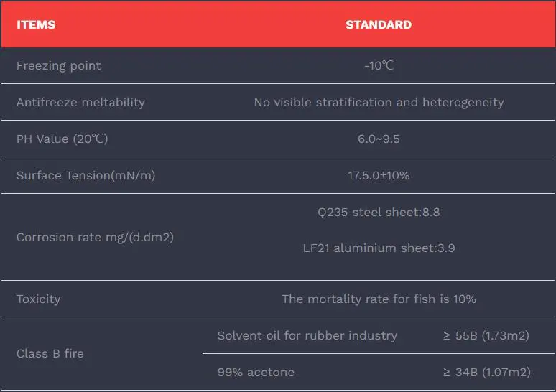Select the Freezing point label
This screenshot has height=392, width=556.
point(58,65)
